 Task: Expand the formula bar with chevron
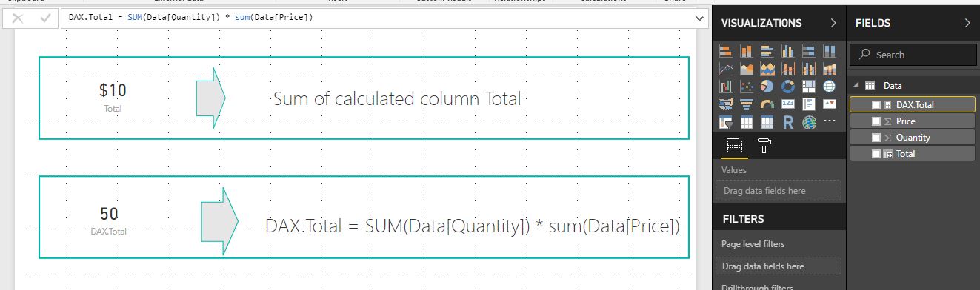(700, 18)
